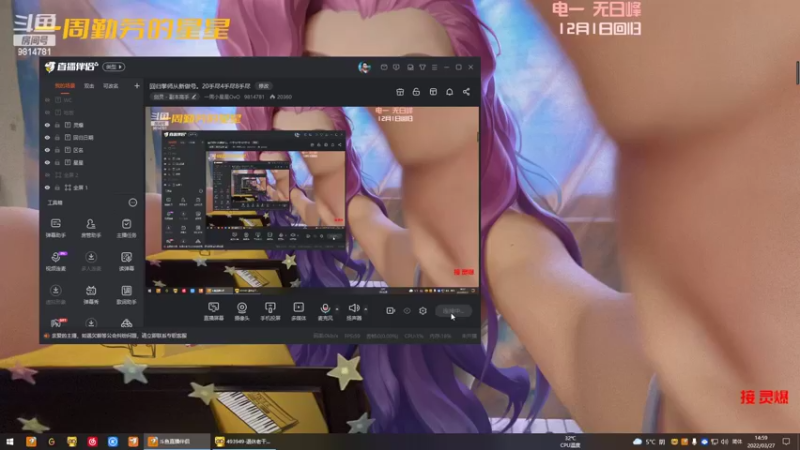
Task: Select the 全屏 2 source row
Action: tap(92, 175)
